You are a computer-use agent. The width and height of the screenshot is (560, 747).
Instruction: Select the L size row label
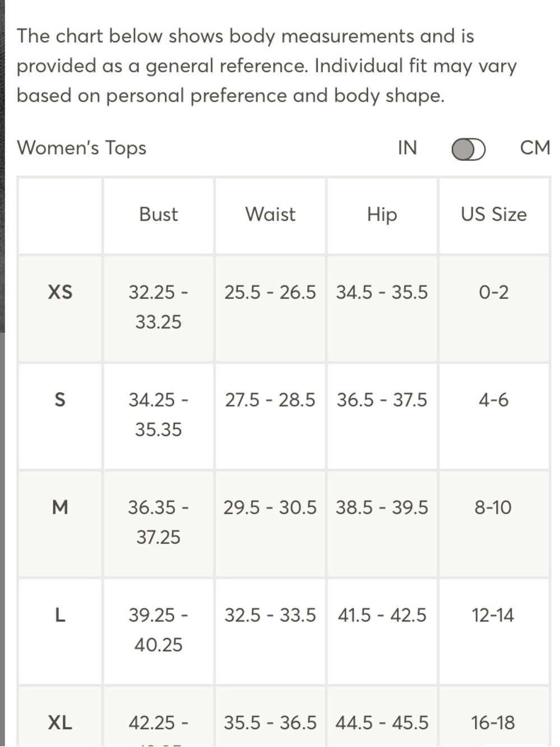(60, 615)
